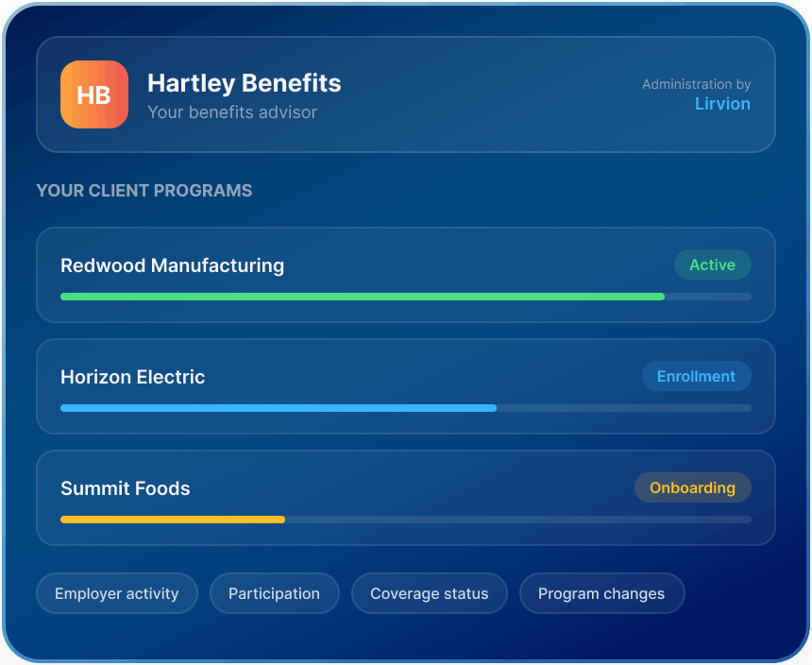This screenshot has width=812, height=665.
Task: Click the Active status badge
Action: click(x=713, y=264)
